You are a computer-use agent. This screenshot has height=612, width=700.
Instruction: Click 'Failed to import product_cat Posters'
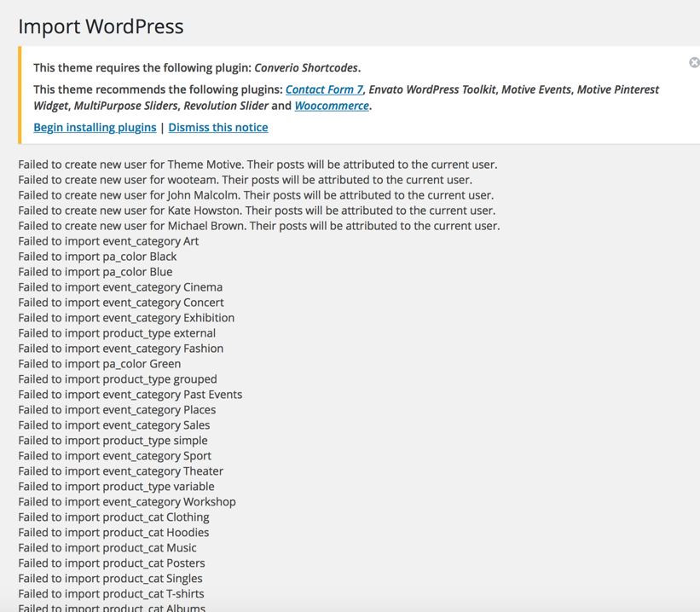pos(112,563)
